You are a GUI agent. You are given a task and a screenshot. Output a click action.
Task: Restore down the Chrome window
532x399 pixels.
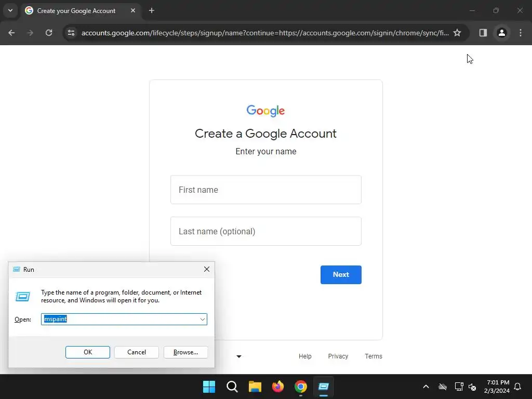(496, 10)
